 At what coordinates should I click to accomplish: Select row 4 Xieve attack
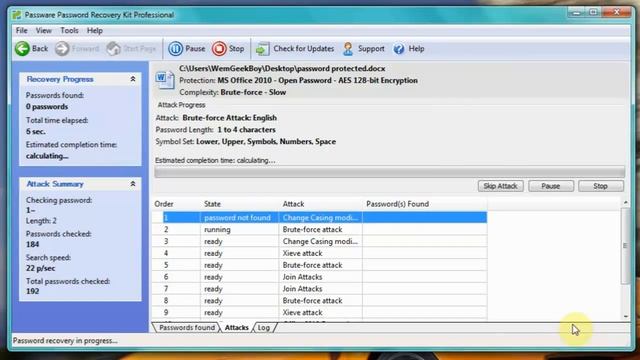point(320,253)
